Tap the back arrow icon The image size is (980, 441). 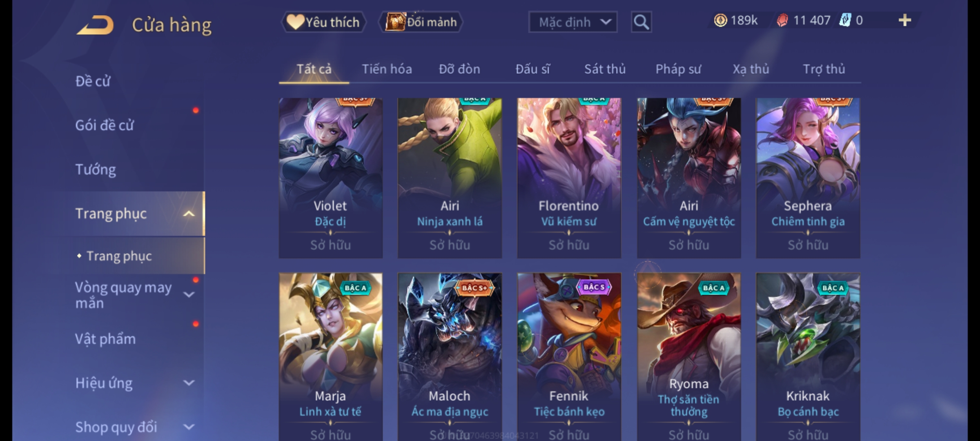click(x=95, y=25)
